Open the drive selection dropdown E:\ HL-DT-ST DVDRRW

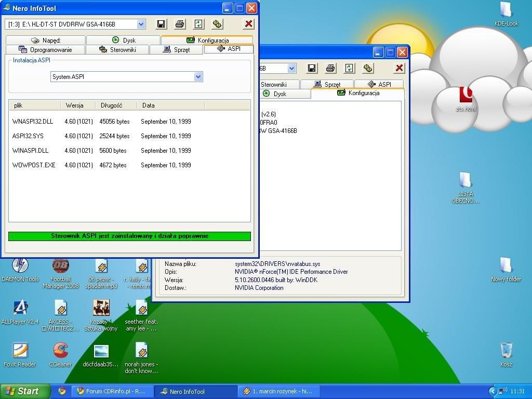(141, 24)
